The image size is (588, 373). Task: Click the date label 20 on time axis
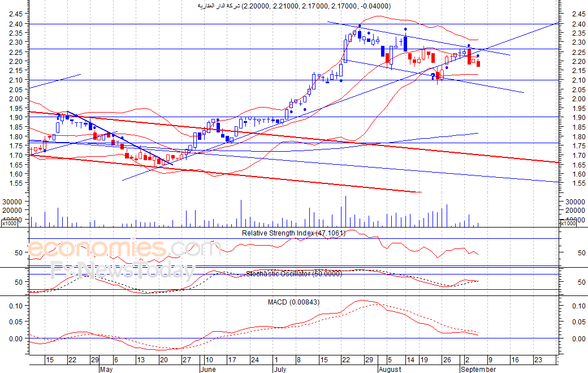click(163, 360)
